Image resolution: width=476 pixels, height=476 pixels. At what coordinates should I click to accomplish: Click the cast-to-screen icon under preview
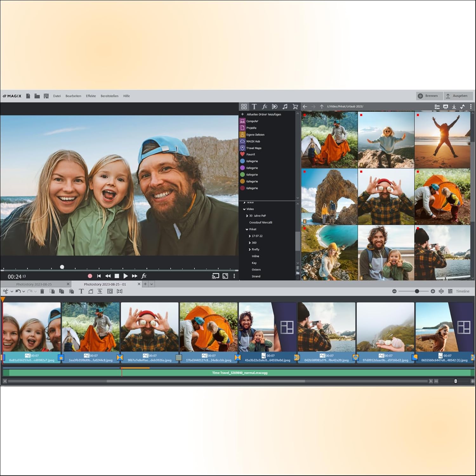point(215,276)
